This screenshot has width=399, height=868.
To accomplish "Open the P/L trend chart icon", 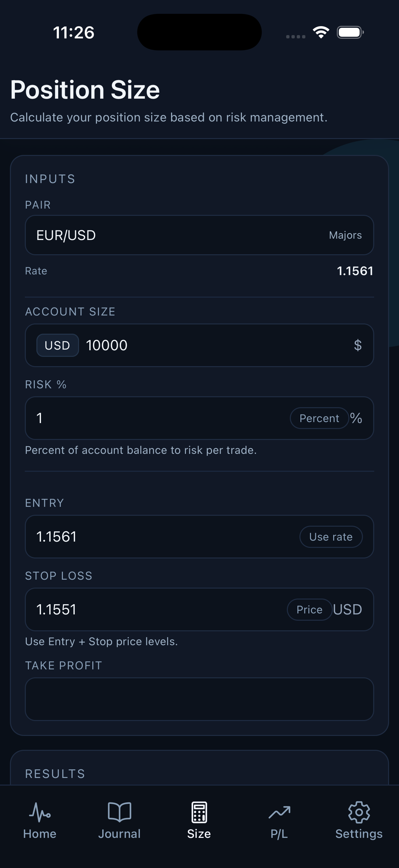I will click(279, 812).
